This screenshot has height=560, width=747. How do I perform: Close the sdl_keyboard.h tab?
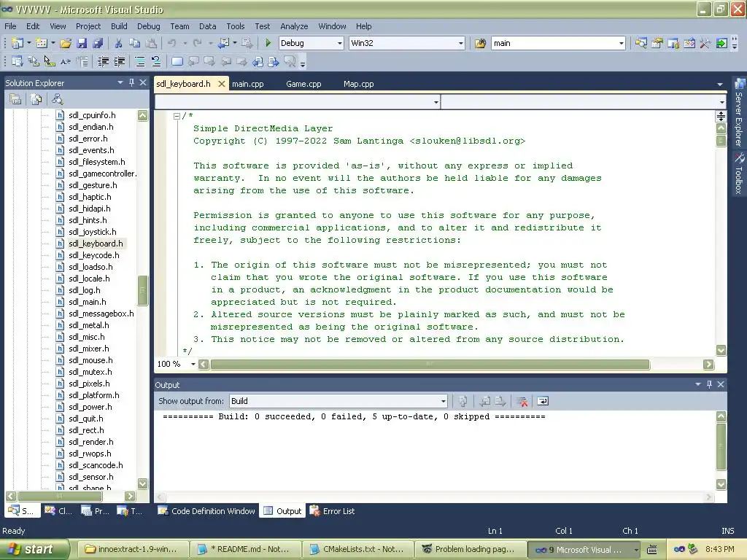222,84
